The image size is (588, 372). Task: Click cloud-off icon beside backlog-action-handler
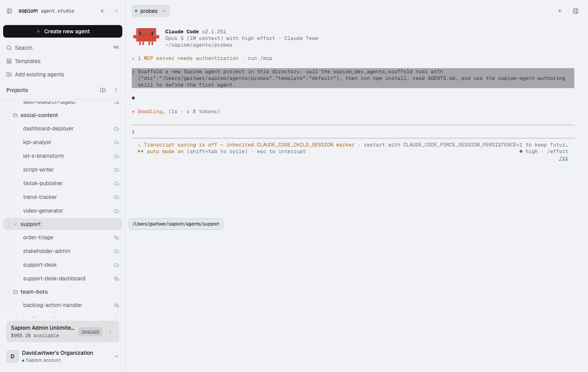tap(116, 305)
